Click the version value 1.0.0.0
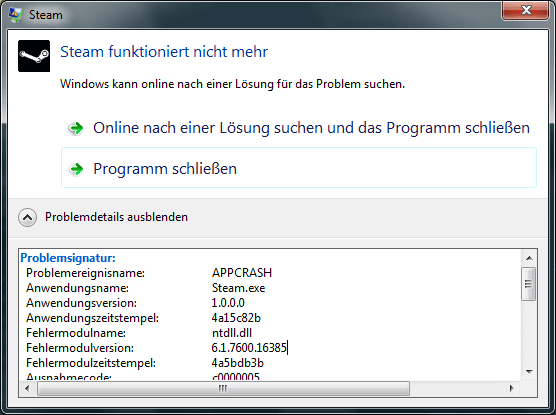This screenshot has width=556, height=415. point(228,303)
